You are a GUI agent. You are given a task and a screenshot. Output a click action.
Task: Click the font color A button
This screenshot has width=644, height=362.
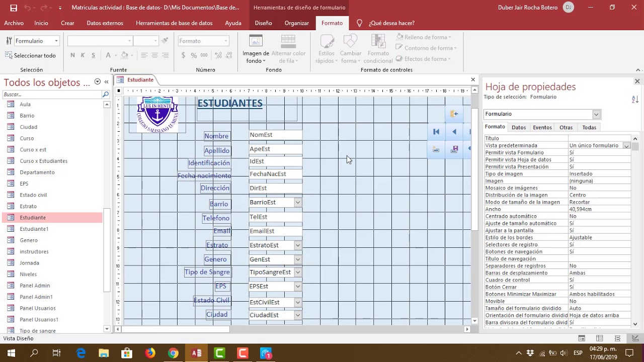[x=108, y=55]
